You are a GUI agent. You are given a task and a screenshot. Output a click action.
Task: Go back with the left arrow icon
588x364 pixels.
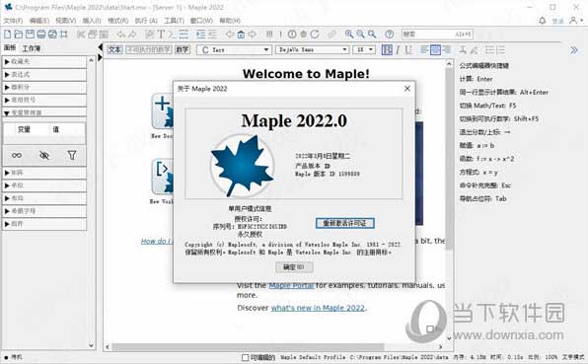click(230, 35)
